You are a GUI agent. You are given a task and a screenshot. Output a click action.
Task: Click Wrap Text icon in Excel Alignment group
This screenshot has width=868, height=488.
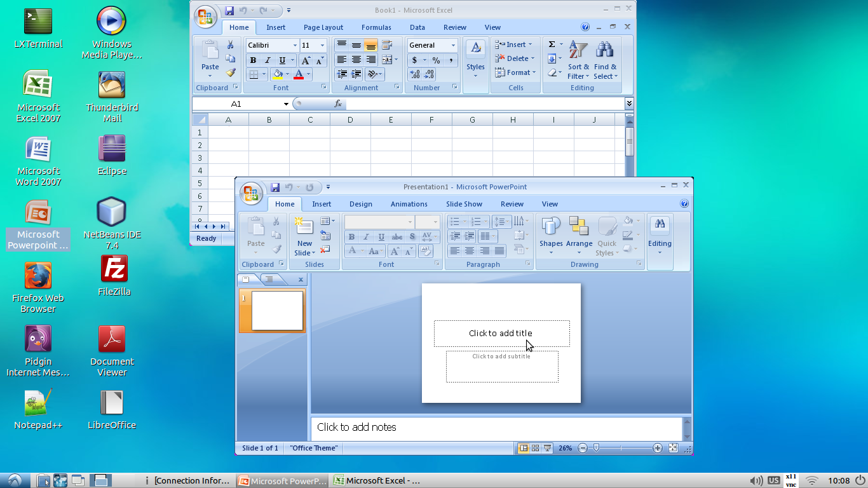(x=387, y=44)
